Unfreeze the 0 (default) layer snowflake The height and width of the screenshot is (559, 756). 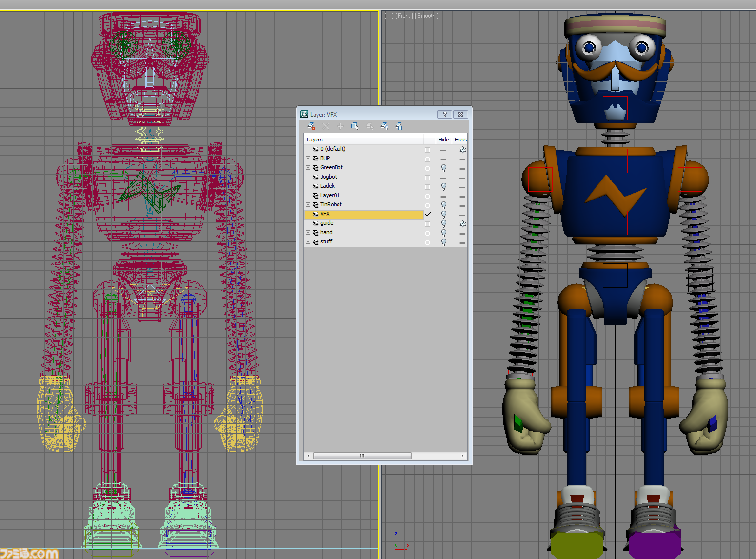[462, 149]
